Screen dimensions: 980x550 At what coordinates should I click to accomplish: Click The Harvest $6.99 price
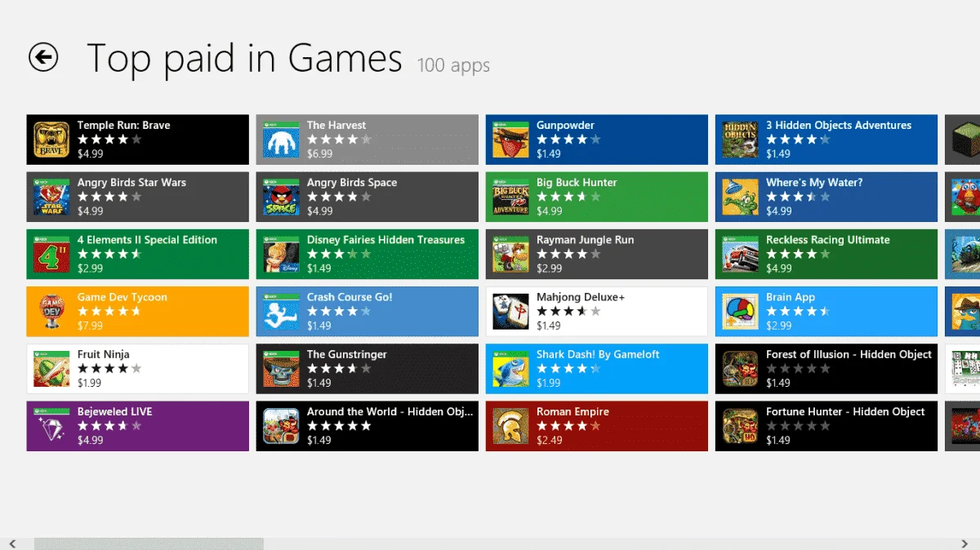click(319, 153)
